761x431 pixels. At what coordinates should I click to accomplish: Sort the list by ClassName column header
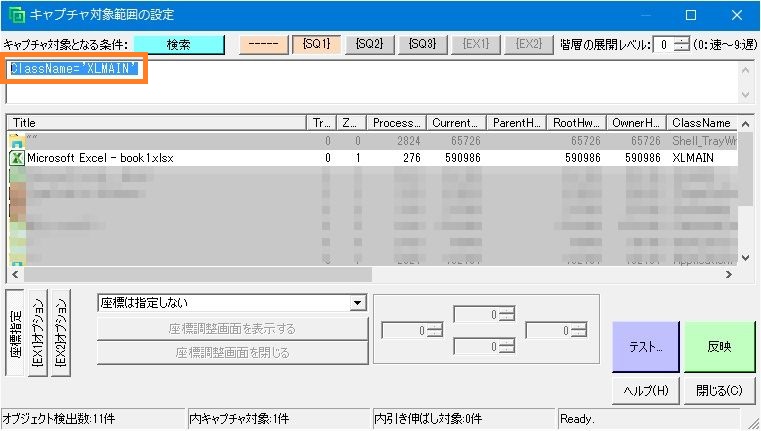[x=700, y=123]
